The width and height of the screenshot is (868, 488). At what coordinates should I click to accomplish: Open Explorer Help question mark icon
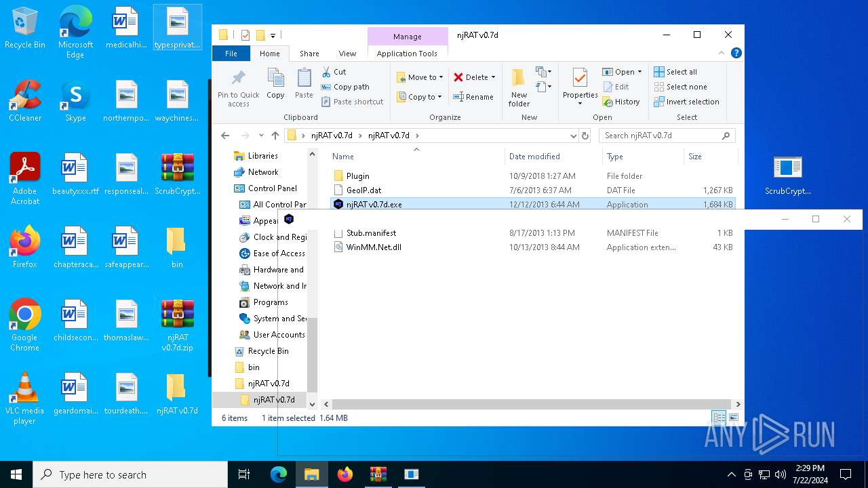click(736, 53)
